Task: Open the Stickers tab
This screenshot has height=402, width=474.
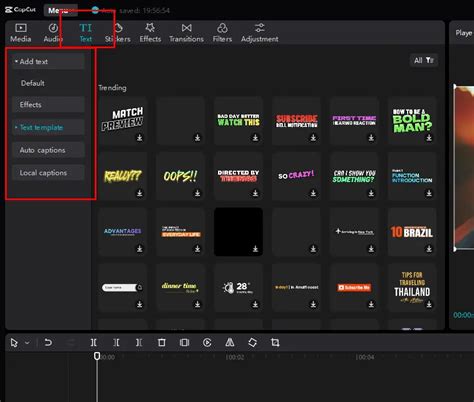Action: point(118,33)
